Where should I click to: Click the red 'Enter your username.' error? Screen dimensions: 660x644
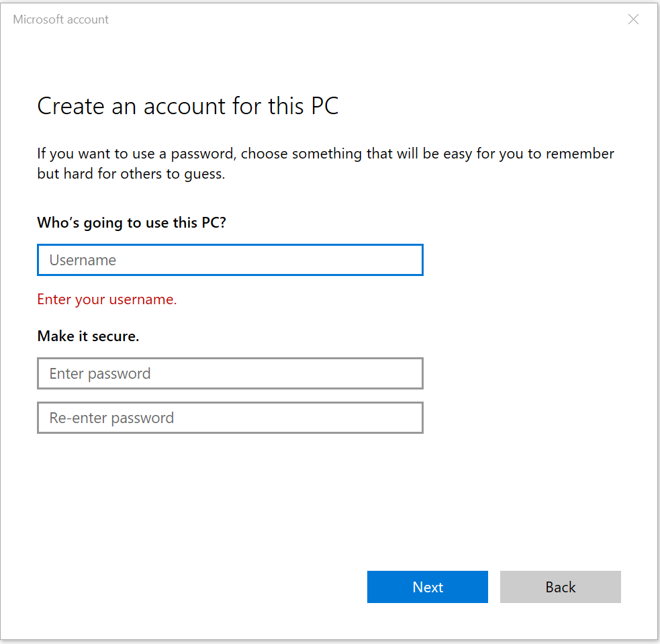[107, 300]
